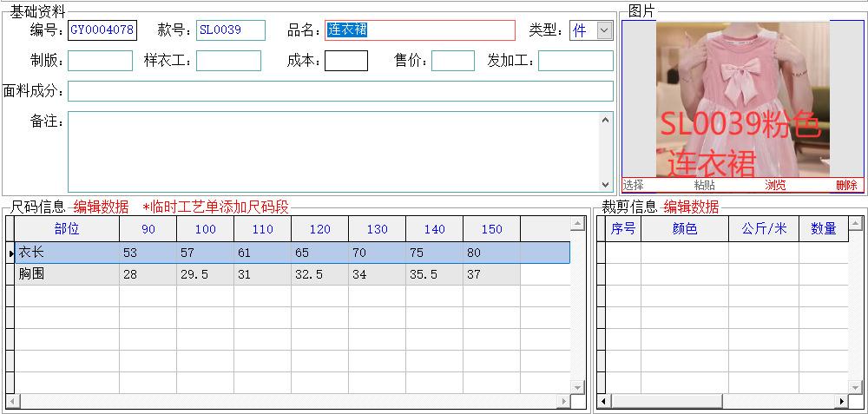Click the 备注 scrollbar up arrow

click(606, 120)
